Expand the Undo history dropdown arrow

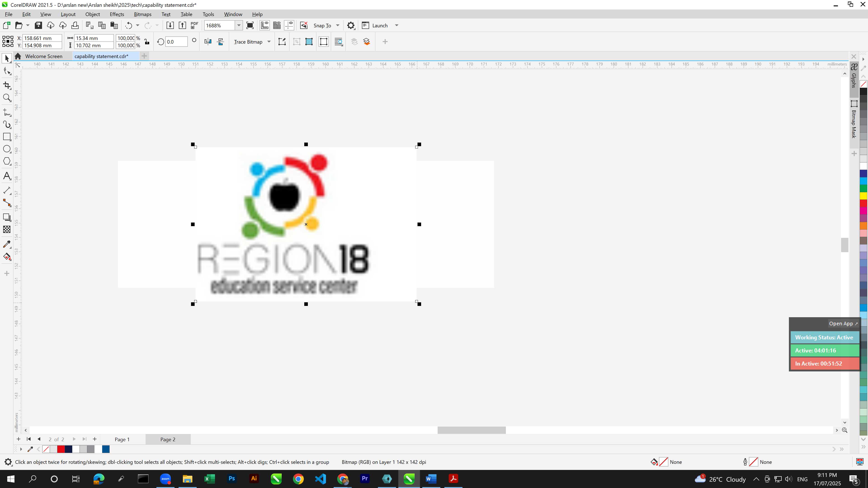[137, 26]
